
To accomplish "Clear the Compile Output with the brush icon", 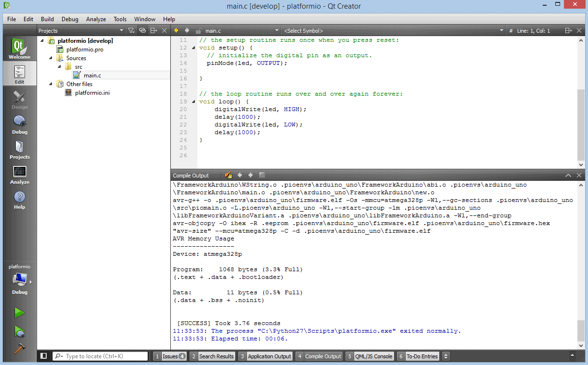I will click(228, 175).
